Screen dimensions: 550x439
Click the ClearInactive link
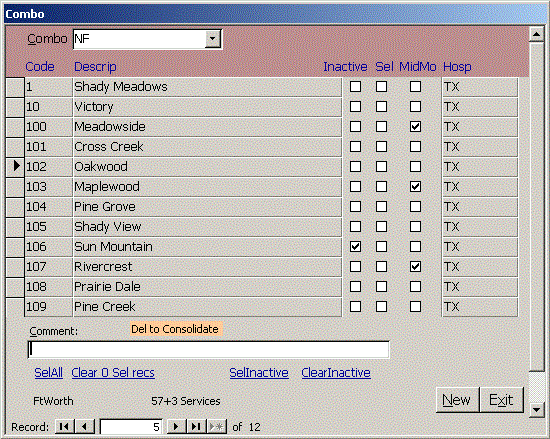(336, 372)
